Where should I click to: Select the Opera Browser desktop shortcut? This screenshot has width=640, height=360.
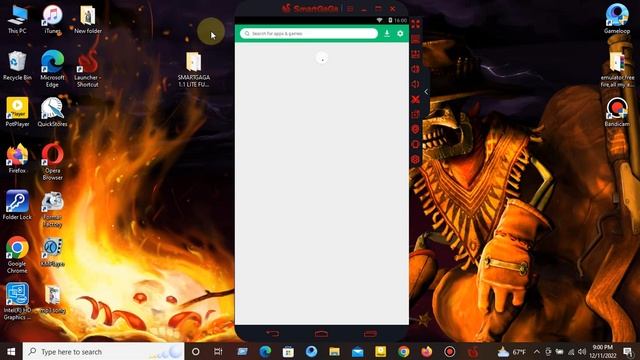[x=52, y=162]
